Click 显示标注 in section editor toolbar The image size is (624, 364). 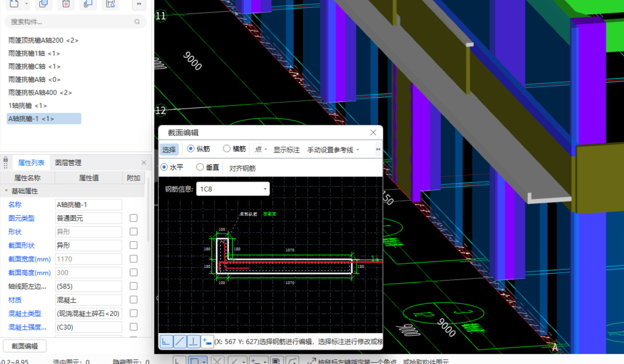[286, 150]
